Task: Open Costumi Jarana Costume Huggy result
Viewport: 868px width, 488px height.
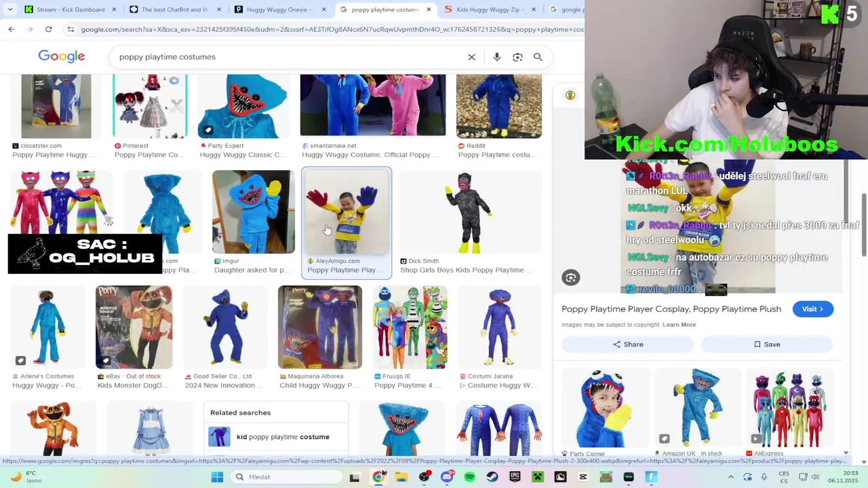Action: pyautogui.click(x=500, y=338)
